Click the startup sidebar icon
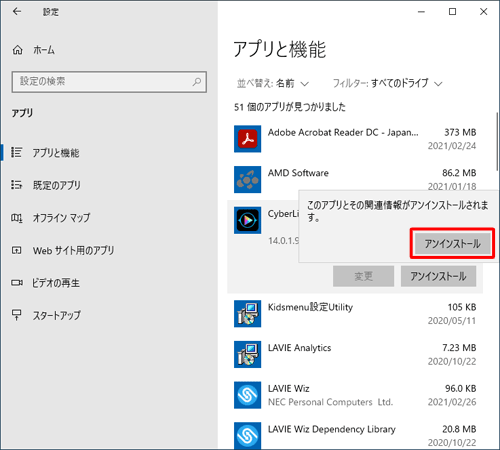Image resolution: width=500 pixels, height=450 pixels. tap(16, 315)
